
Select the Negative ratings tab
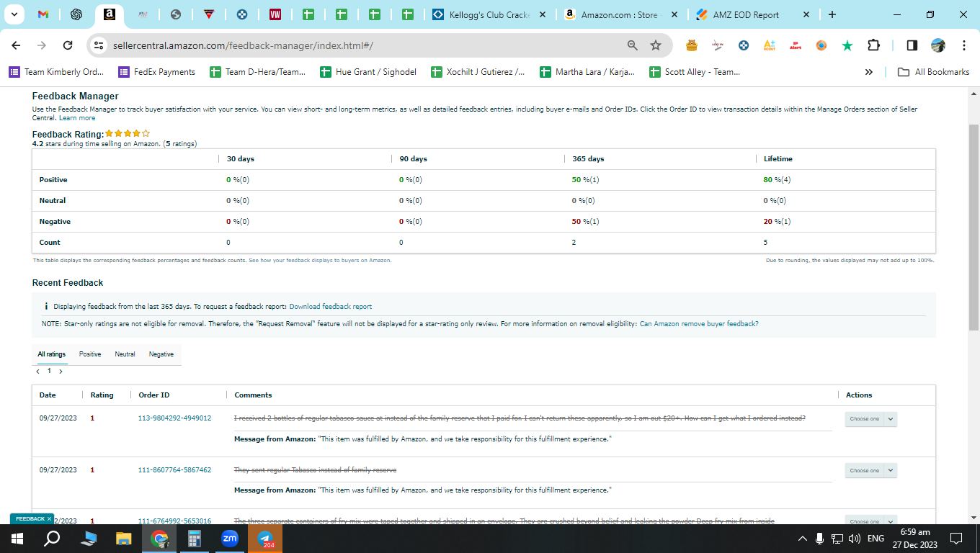pos(161,354)
